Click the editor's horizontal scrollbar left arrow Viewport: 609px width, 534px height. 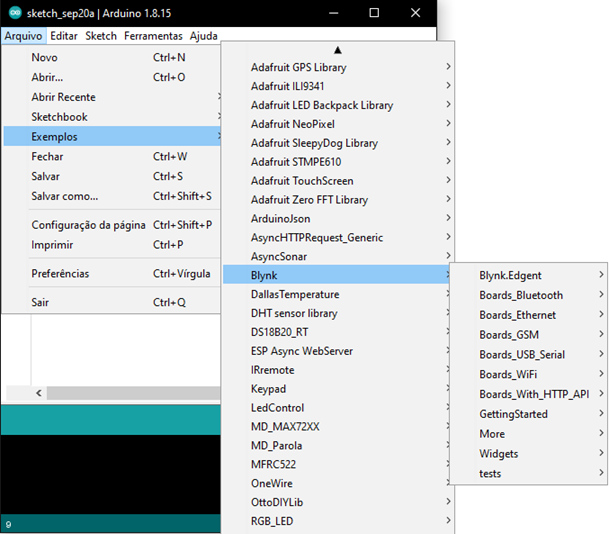[39, 393]
